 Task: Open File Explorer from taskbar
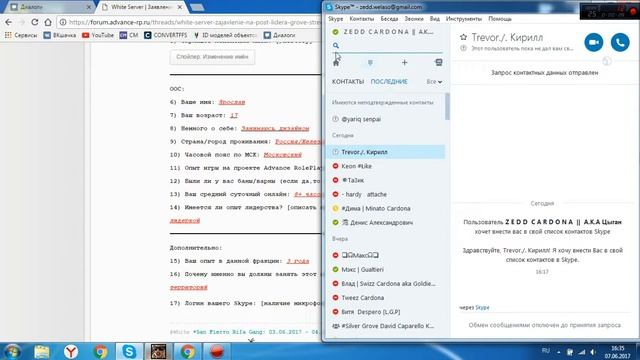point(42,351)
